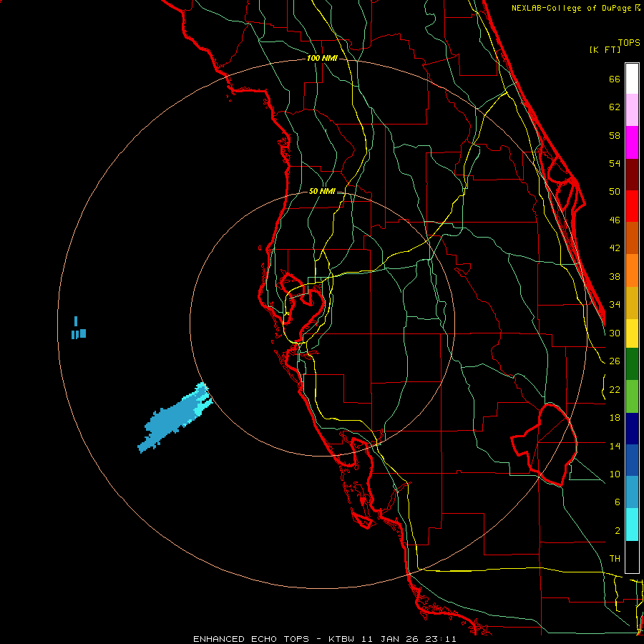The height and width of the screenshot is (644, 644).
Task: Click the yellow legend swatch near 30
Action: click(632, 333)
